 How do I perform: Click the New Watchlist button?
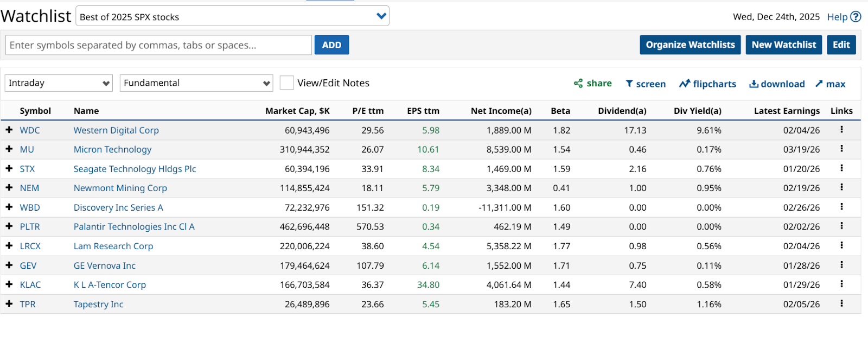coord(783,45)
